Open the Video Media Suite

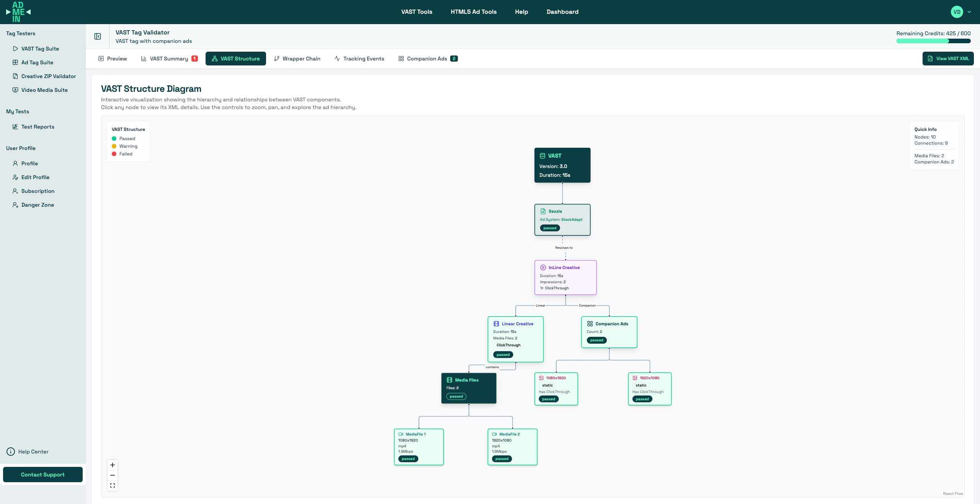coord(45,90)
